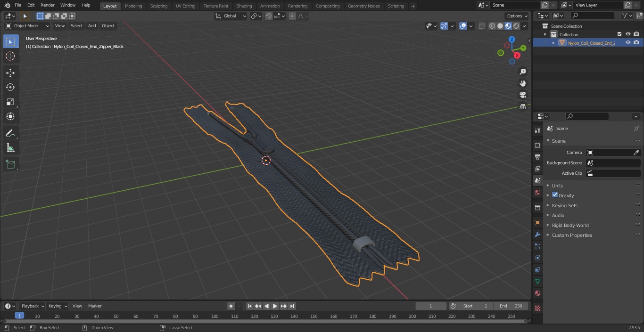
Task: Open the Texture properties tab
Action: point(537,308)
